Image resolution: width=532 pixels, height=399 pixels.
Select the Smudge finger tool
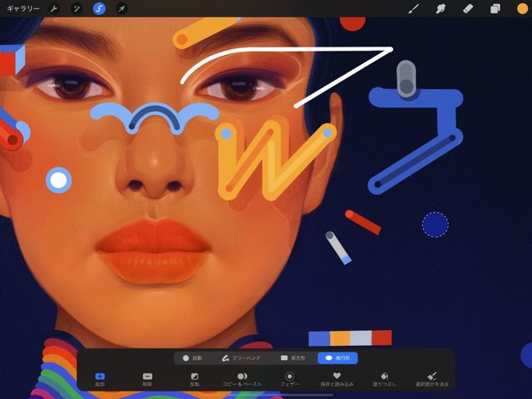[441, 8]
